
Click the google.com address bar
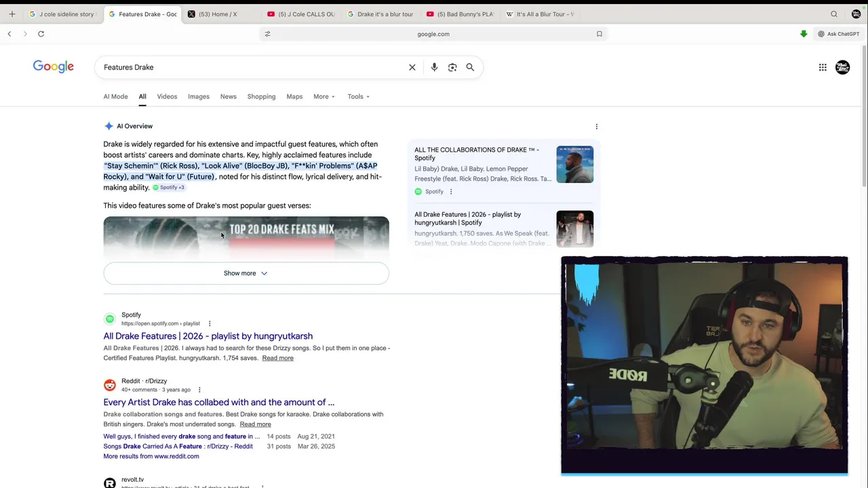tap(433, 34)
